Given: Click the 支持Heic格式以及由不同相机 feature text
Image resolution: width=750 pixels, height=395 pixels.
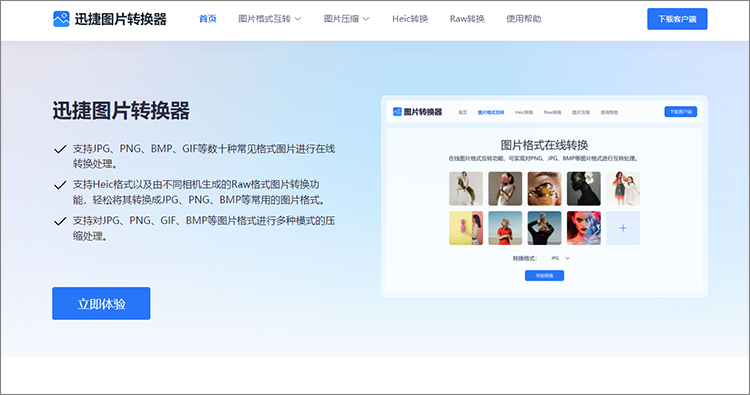Looking at the screenshot, I should point(200,192).
